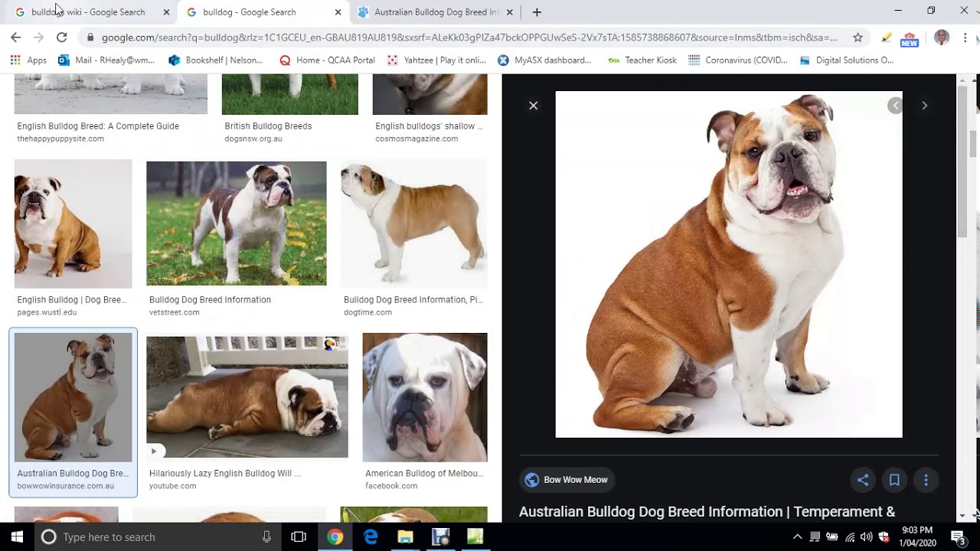
Task: Click the address bar URL
Action: click(x=469, y=37)
